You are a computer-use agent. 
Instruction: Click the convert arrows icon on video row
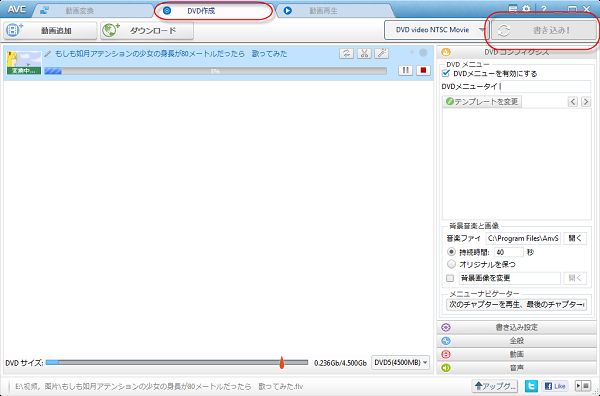pyautogui.click(x=346, y=54)
